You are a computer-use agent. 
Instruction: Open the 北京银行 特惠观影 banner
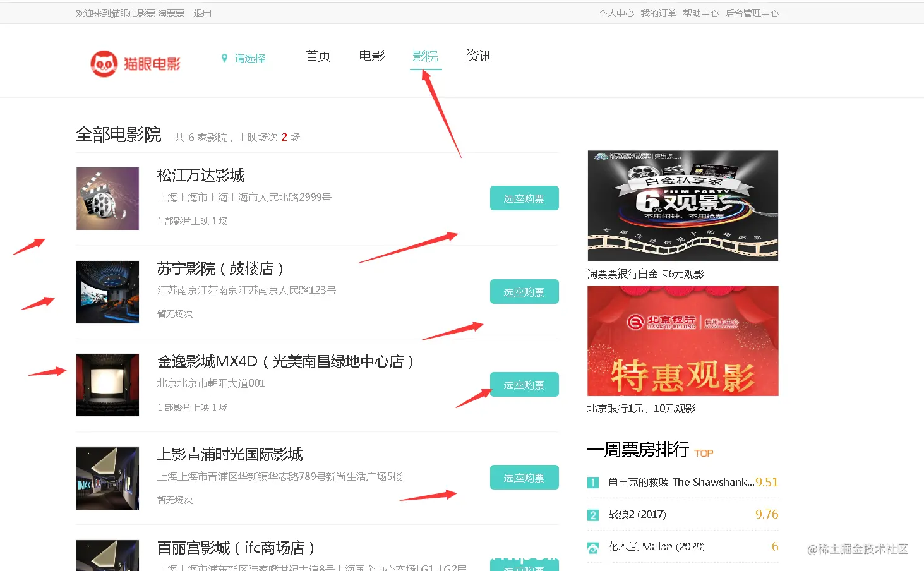point(683,341)
